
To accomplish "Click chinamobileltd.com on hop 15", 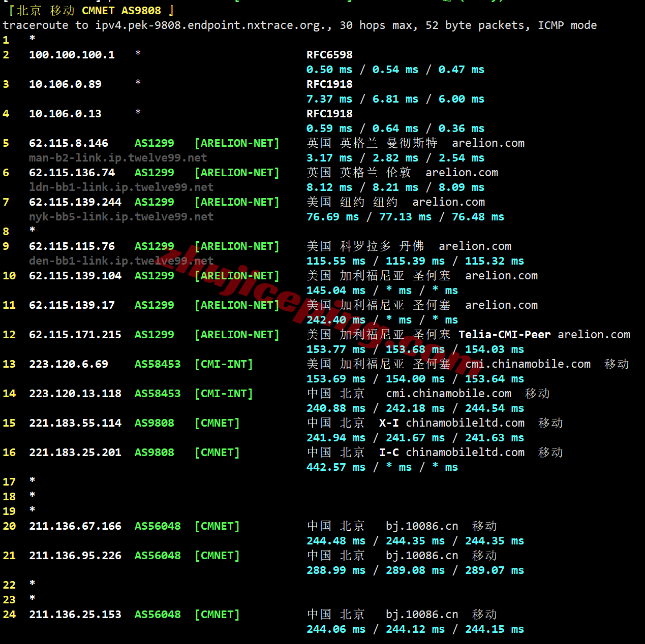I will tap(465, 423).
